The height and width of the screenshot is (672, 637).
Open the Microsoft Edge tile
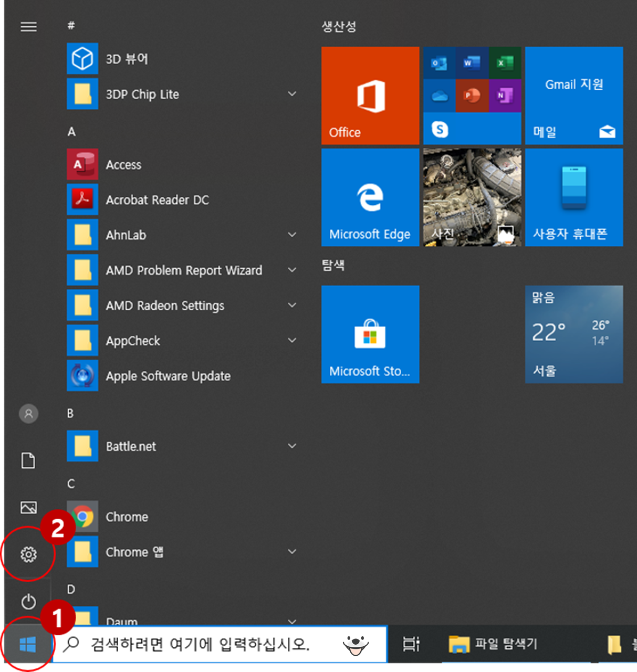coord(370,197)
